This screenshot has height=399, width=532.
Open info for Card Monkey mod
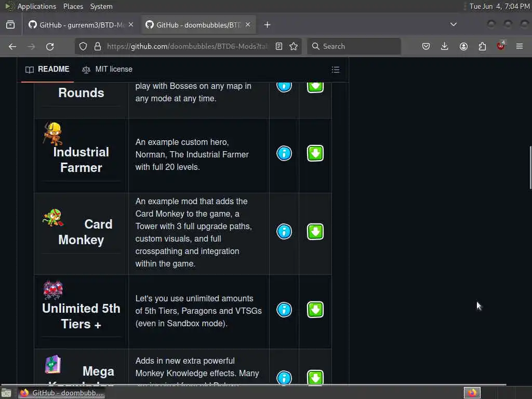pyautogui.click(x=284, y=232)
